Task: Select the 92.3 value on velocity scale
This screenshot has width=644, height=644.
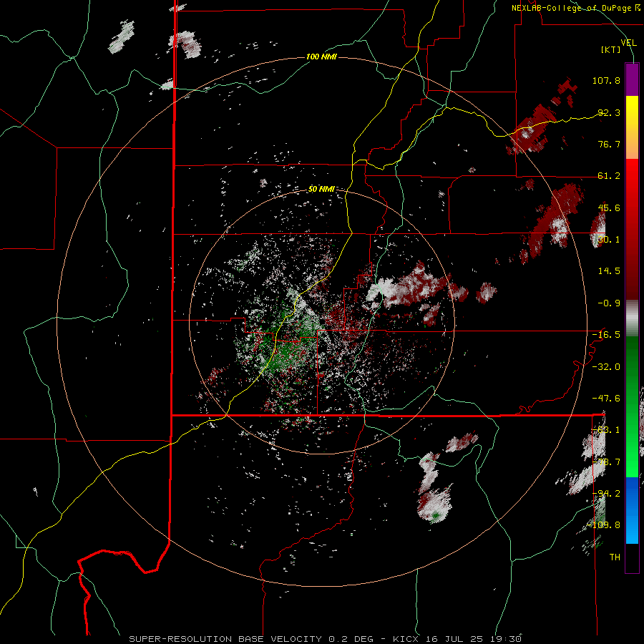Action: pos(609,112)
